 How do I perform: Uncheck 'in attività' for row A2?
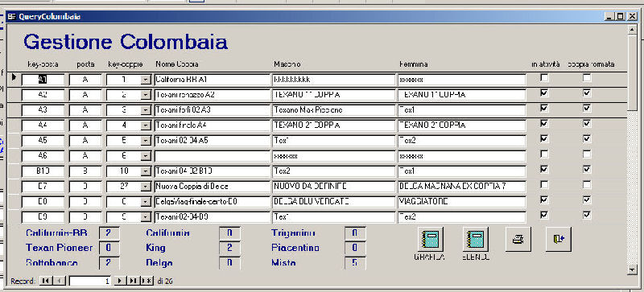544,93
